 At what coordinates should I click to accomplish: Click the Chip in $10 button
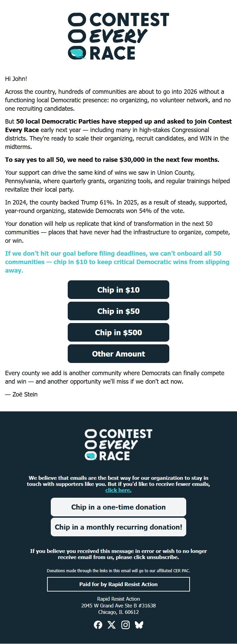point(118,290)
